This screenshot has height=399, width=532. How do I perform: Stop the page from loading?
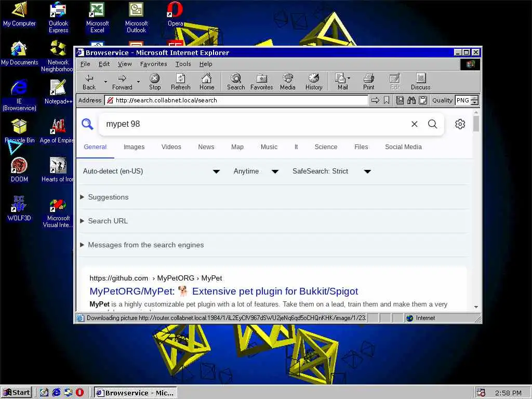click(x=155, y=82)
